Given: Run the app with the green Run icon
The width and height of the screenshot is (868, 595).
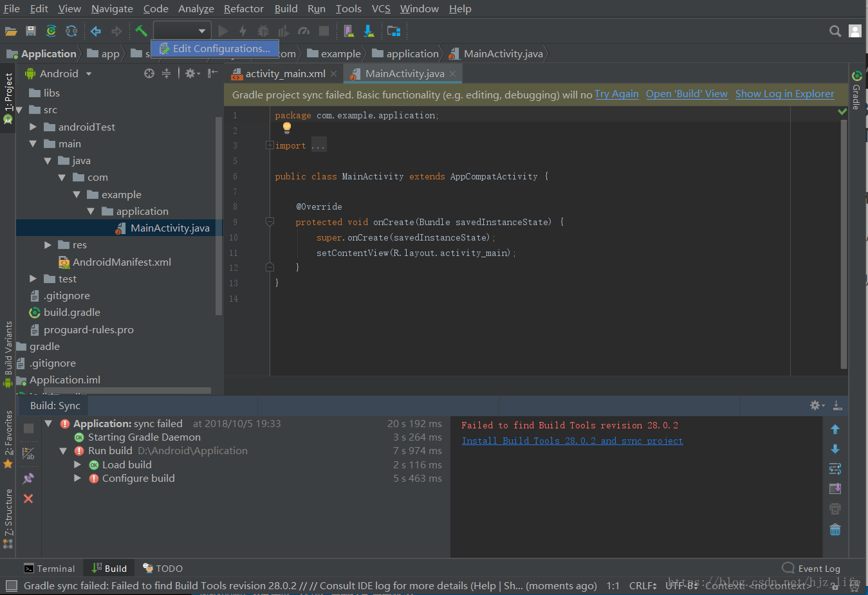Looking at the screenshot, I should (223, 30).
